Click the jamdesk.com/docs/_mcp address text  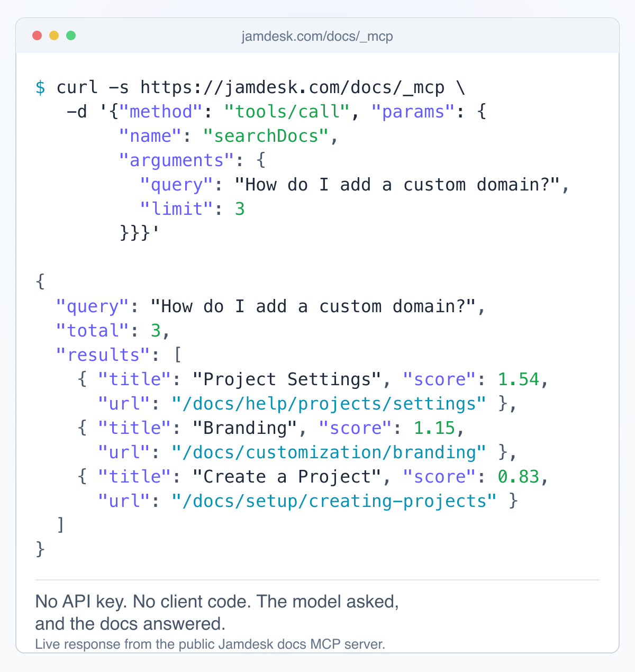[x=317, y=36]
